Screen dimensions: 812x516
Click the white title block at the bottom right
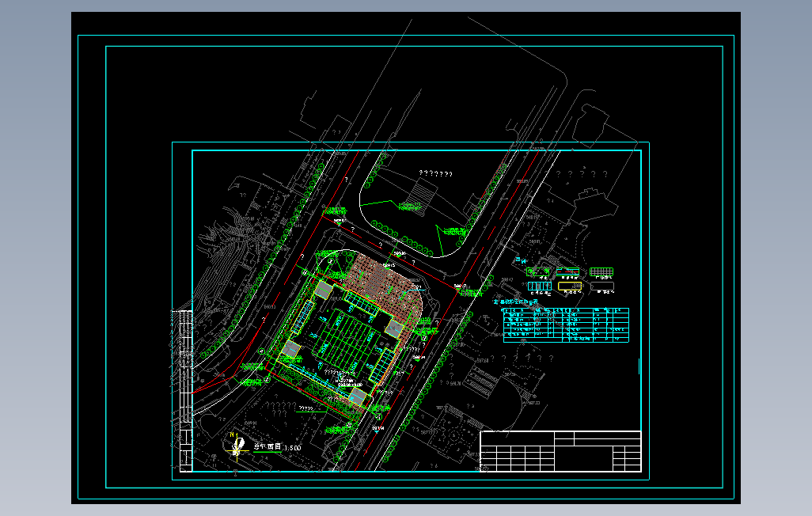[561, 451]
